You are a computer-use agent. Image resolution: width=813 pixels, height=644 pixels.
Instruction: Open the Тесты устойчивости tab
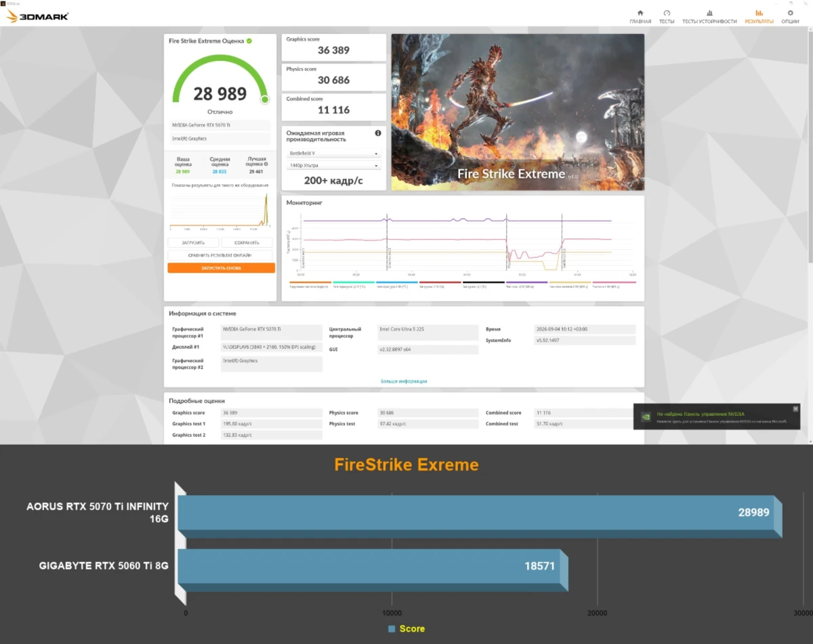coord(709,17)
